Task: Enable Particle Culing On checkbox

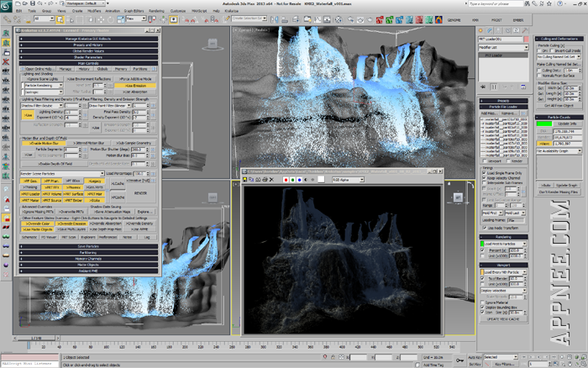Action: tap(539, 50)
